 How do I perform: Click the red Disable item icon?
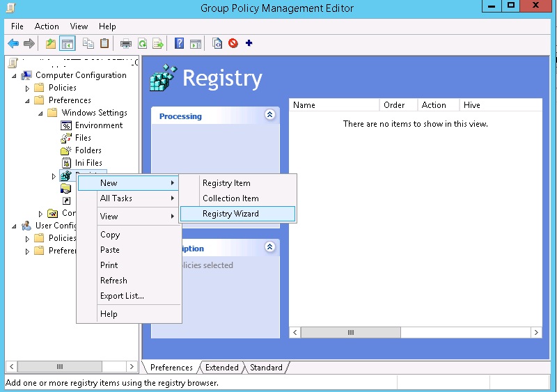point(233,43)
